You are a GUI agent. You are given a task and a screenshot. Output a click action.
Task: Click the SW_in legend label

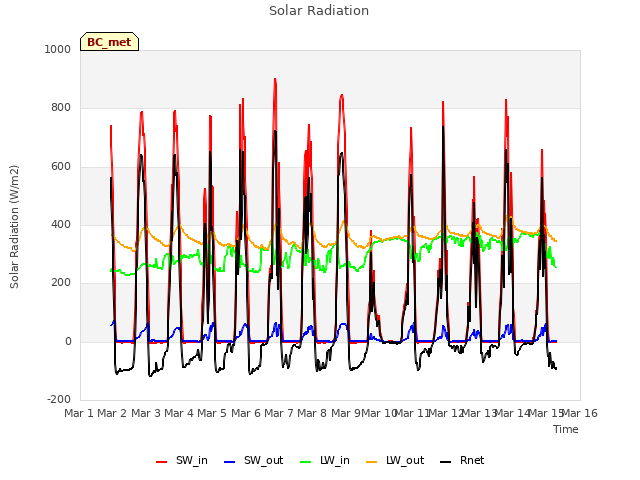(x=192, y=460)
